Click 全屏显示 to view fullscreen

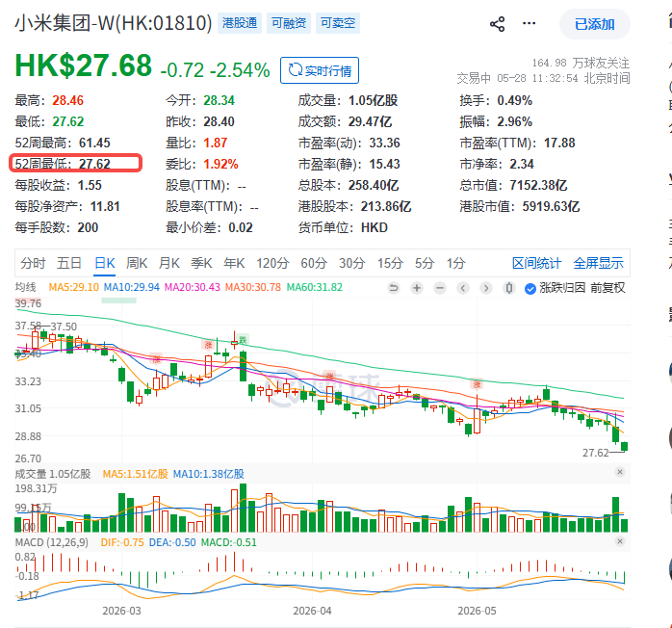point(598,263)
